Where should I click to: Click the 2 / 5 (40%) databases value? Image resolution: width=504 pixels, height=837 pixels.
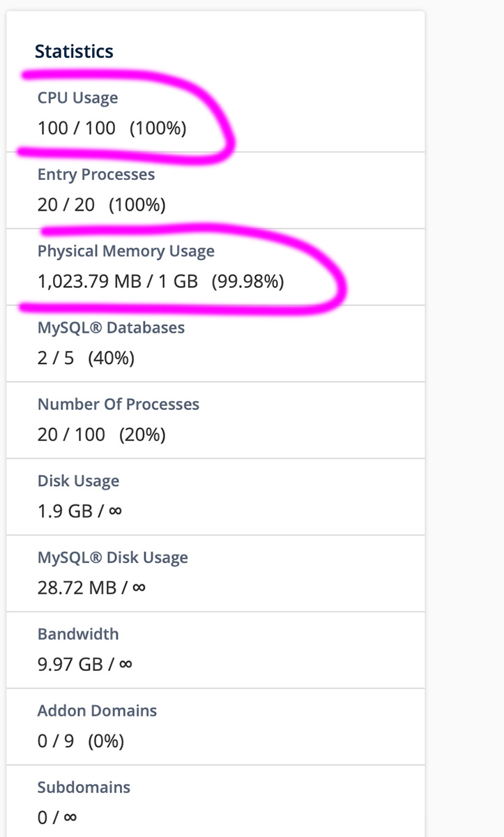[x=86, y=359]
